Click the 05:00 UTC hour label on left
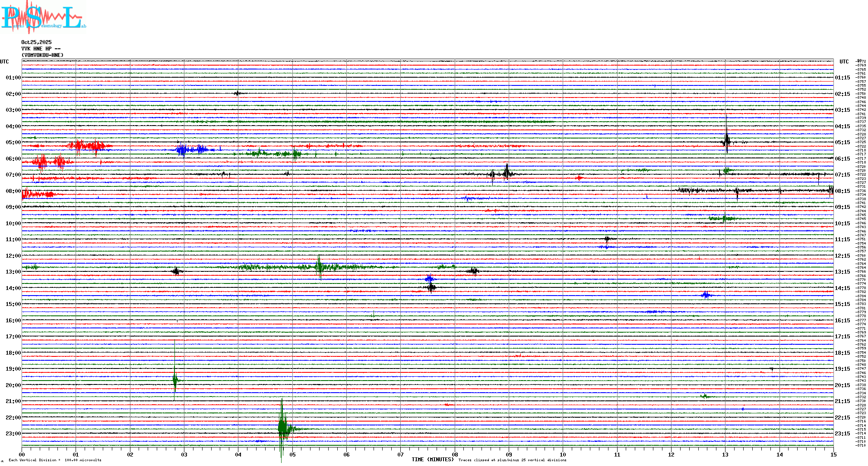Viewport: 868px width, 466px height. (13, 142)
